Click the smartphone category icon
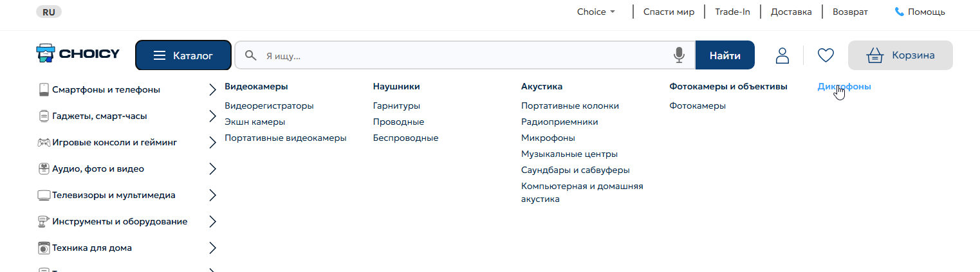980x272 pixels. [44, 90]
